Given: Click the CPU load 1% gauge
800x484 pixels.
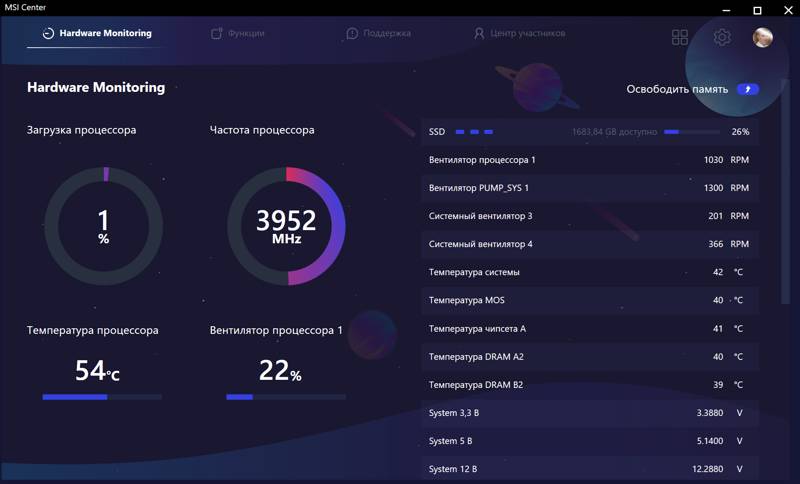Looking at the screenshot, I should pos(103,226).
